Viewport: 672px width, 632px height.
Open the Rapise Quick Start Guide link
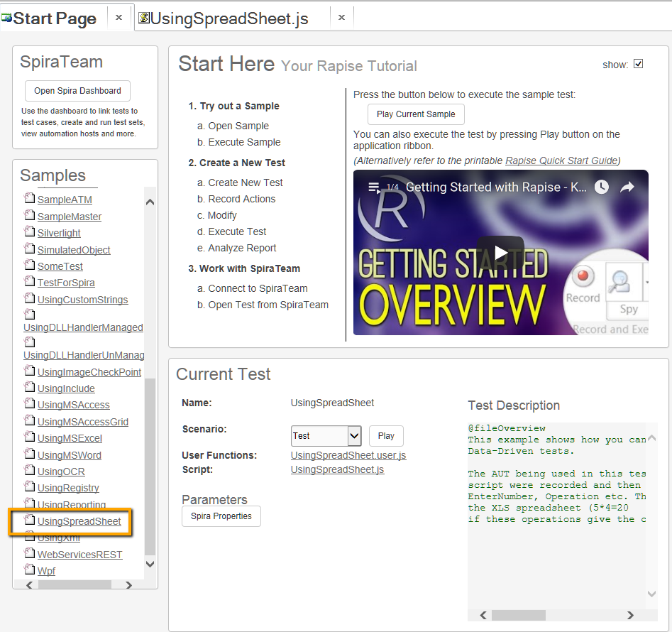[x=561, y=160]
